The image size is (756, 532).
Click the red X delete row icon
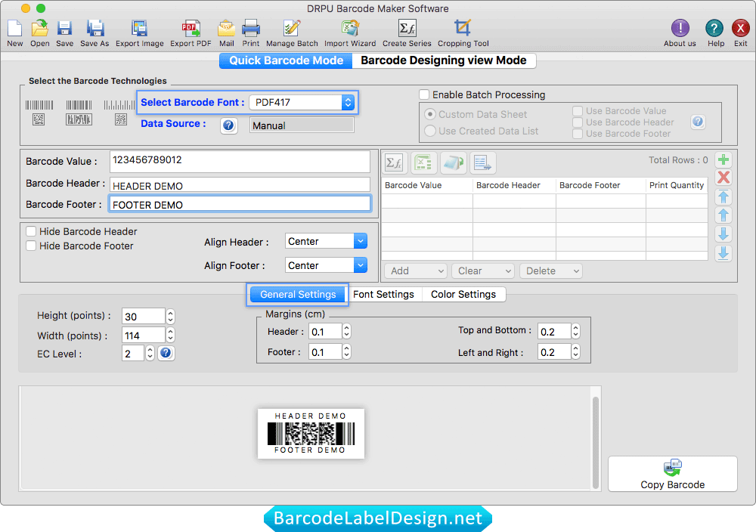click(723, 178)
